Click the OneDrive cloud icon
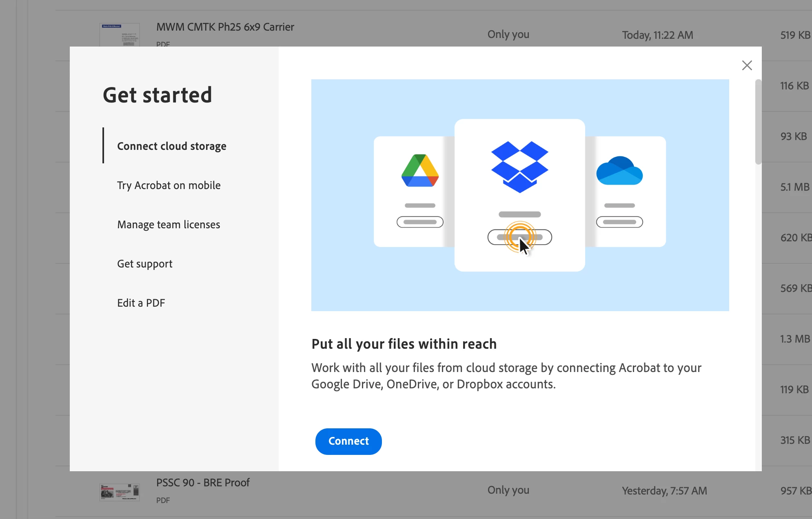Image resolution: width=812 pixels, height=519 pixels. 619,171
